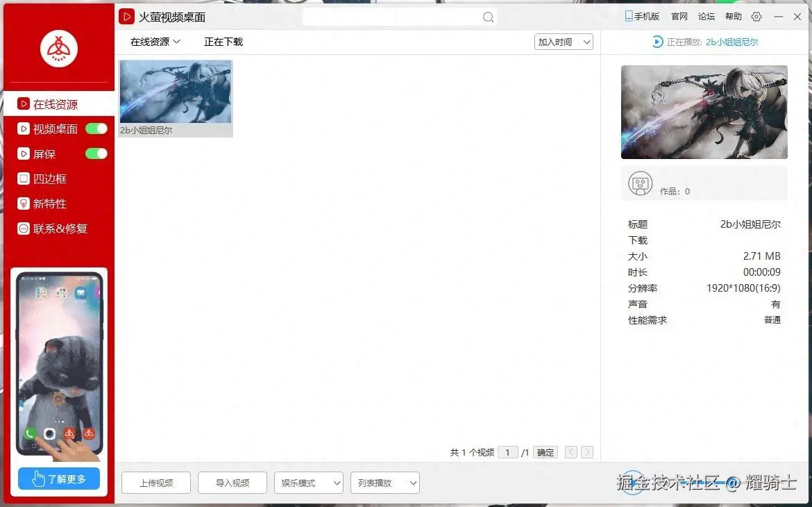Click the page number input box
The height and width of the screenshot is (507, 812).
point(508,452)
